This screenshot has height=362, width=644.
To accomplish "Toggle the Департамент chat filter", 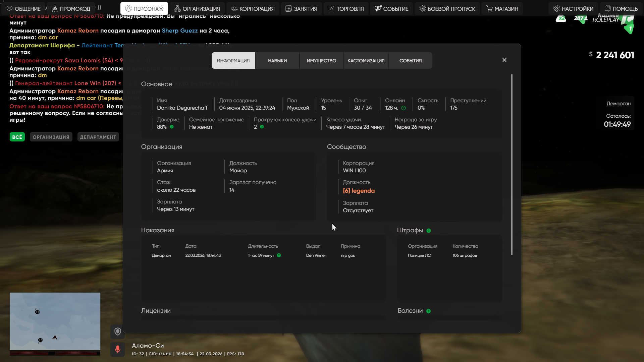I will coord(98,137).
